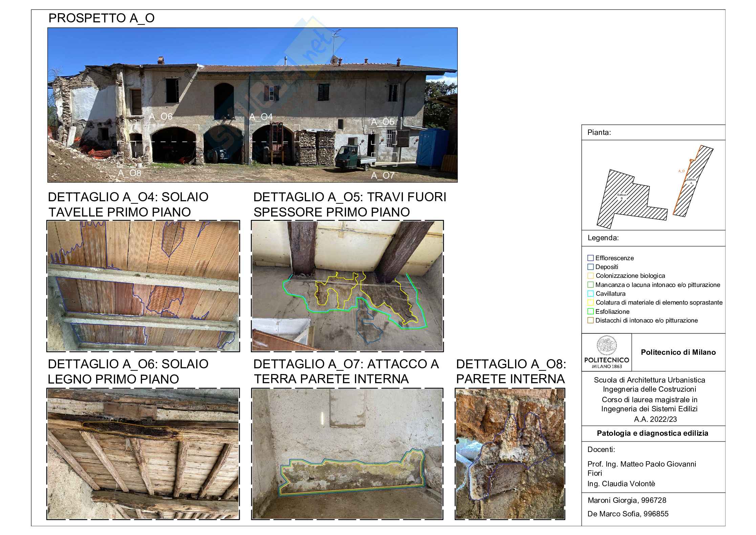This screenshot has width=756, height=535.
Task: Click the A_O7 callout label on the facade
Action: click(x=383, y=176)
